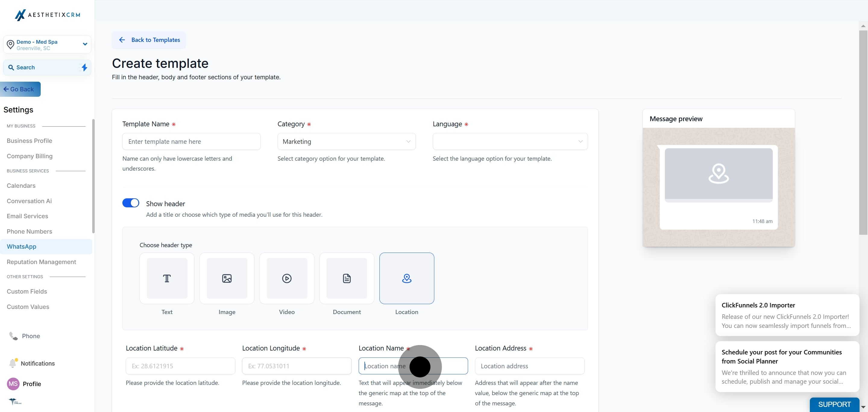Select the Document header type icon
The image size is (868, 412).
[347, 278]
